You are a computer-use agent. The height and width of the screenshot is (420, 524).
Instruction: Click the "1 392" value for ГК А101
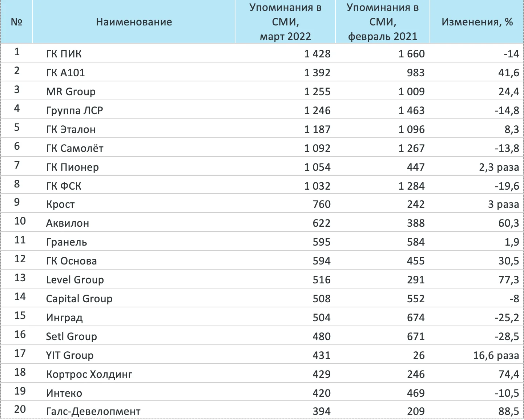point(317,73)
